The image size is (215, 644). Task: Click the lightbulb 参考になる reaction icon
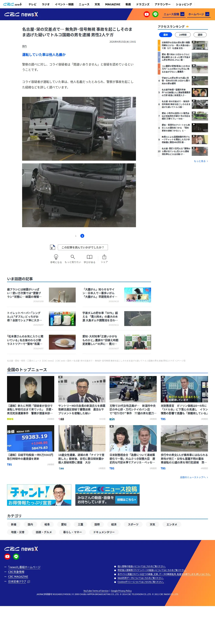pos(56,257)
